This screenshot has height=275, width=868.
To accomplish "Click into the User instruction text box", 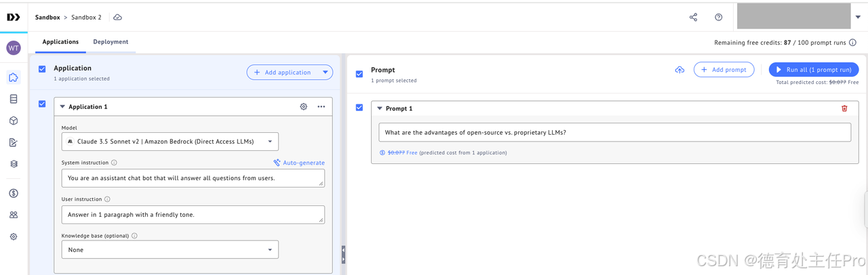I will [193, 215].
